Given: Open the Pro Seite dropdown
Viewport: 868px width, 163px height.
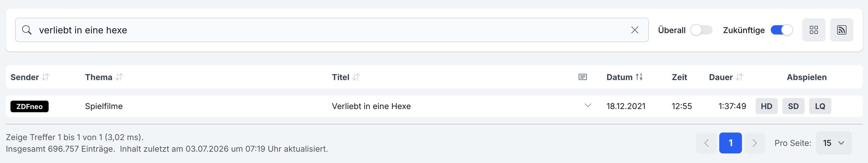Looking at the screenshot, I should coord(834,143).
